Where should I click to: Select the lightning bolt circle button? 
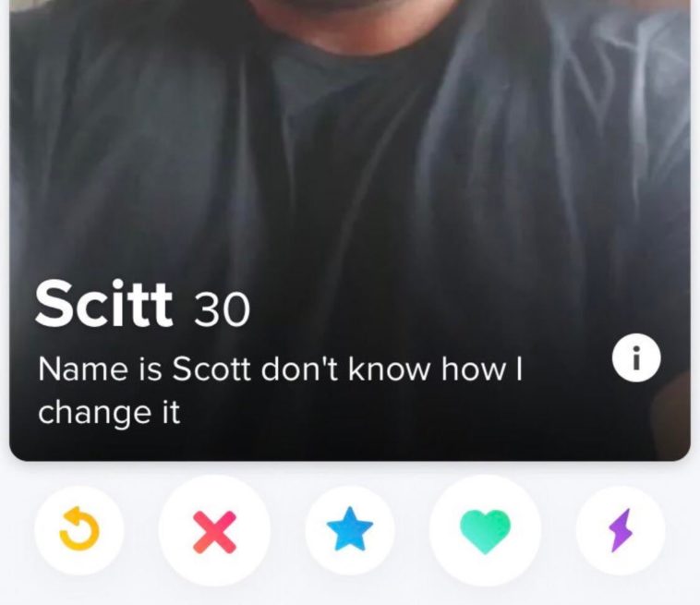click(621, 530)
